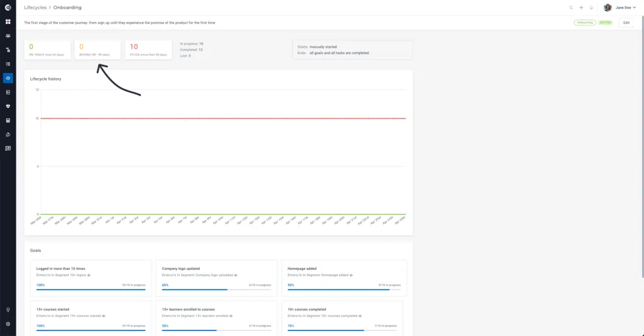Click the Edit button
Screen dimensions: 644x336
[626, 23]
